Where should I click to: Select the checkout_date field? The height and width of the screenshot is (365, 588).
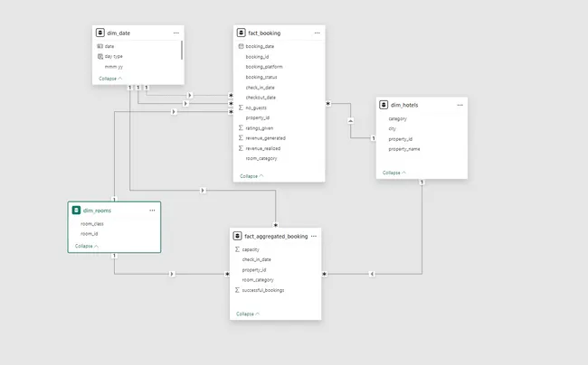pos(261,98)
